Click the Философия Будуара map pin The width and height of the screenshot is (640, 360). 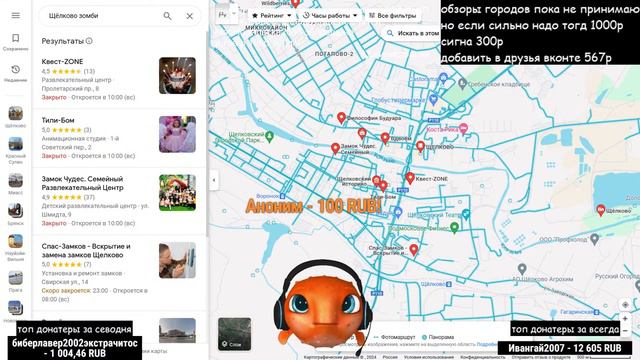(341, 118)
